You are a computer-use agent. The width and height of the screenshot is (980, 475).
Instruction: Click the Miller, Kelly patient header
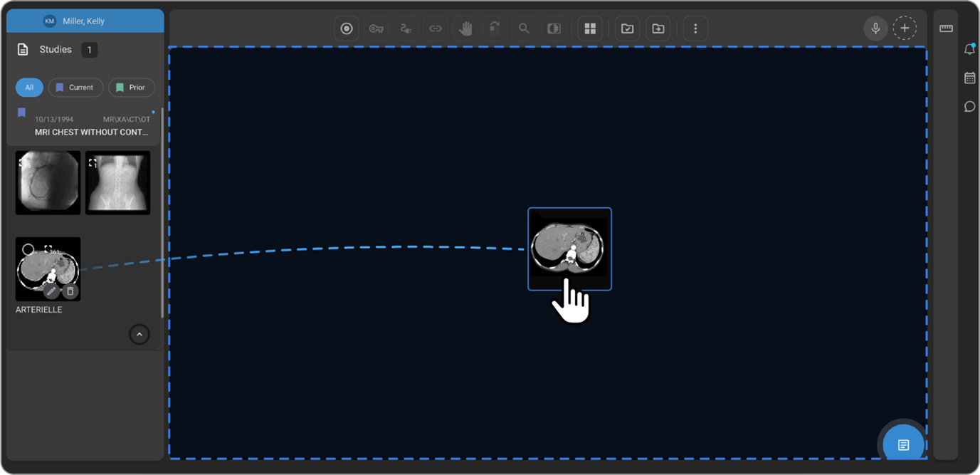point(85,21)
